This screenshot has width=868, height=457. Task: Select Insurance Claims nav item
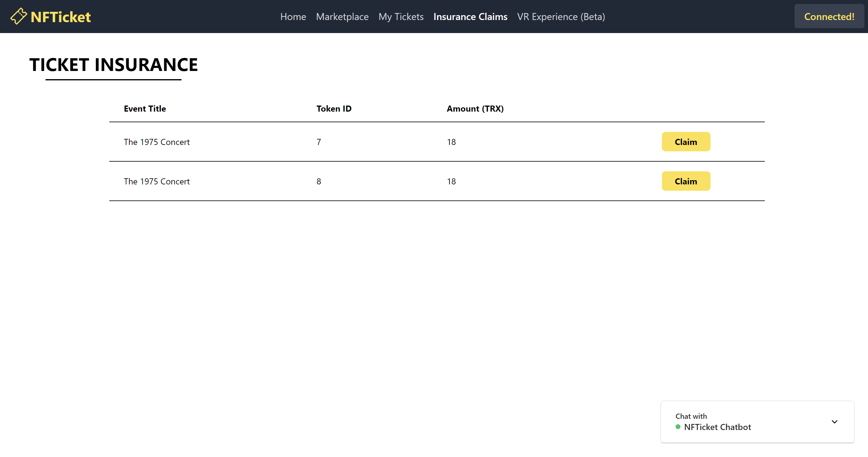click(470, 16)
